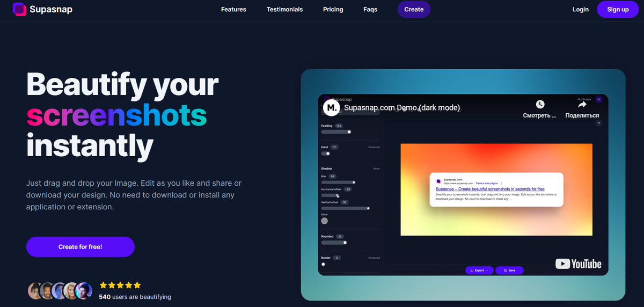Click 'My Snaps' text in demo video
The width and height of the screenshot is (644, 307).
[583, 99]
